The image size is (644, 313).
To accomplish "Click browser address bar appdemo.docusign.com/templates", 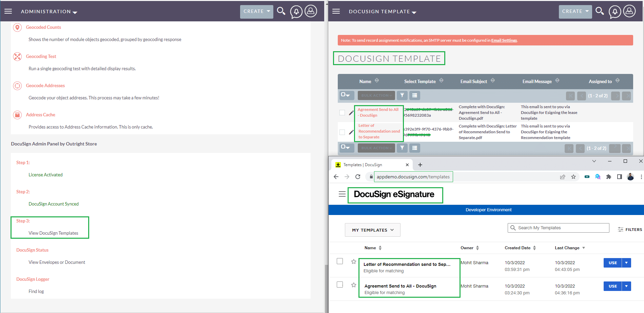I will point(413,177).
